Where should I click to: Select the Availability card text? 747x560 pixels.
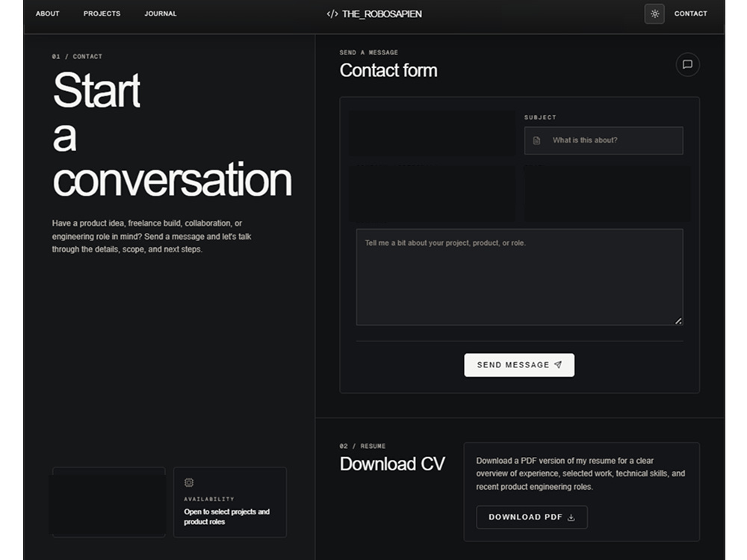227,517
